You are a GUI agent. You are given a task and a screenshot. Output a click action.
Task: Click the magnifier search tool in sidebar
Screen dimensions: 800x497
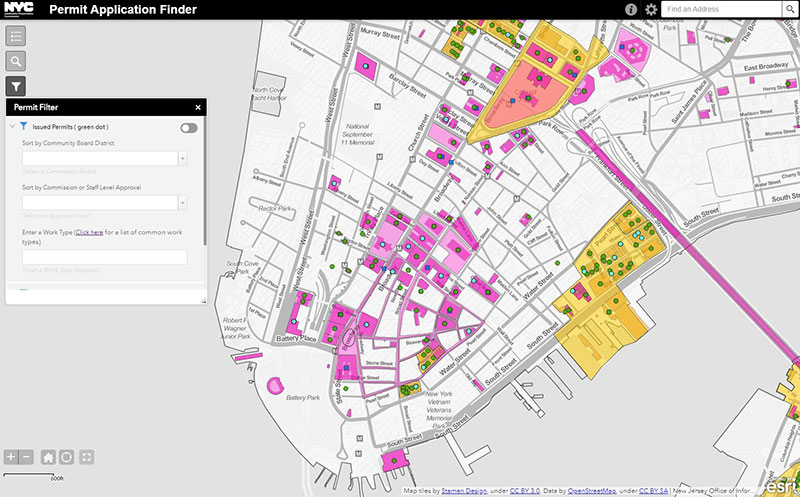[17, 61]
